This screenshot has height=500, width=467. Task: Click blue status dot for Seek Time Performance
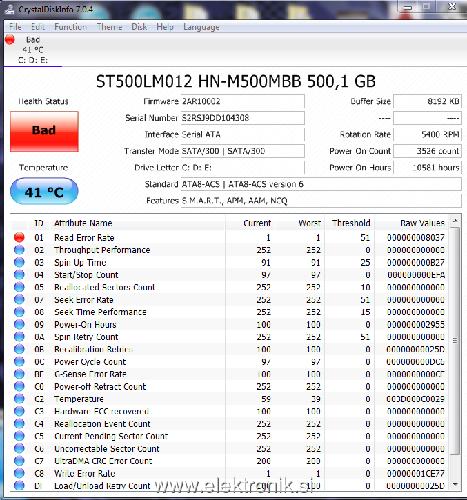coord(19,312)
